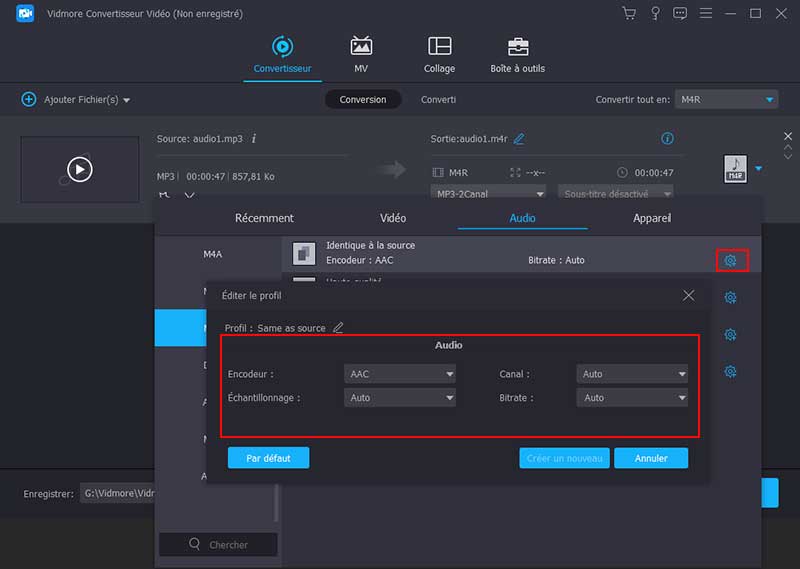Open the shopping cart icon
Screen dimensions: 800x569
[629, 13]
